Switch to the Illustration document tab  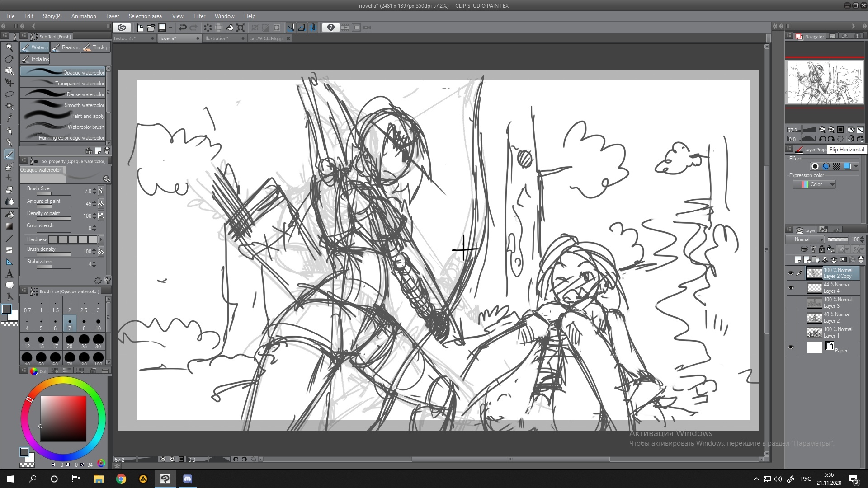[224, 38]
